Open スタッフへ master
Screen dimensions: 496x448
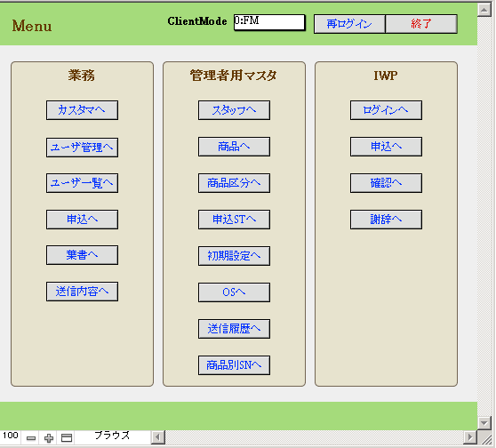(x=234, y=110)
